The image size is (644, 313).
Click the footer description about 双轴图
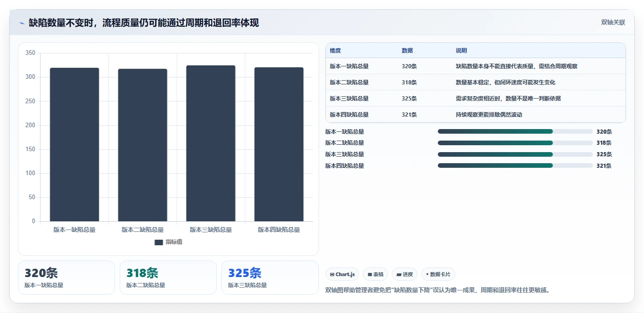click(438, 290)
